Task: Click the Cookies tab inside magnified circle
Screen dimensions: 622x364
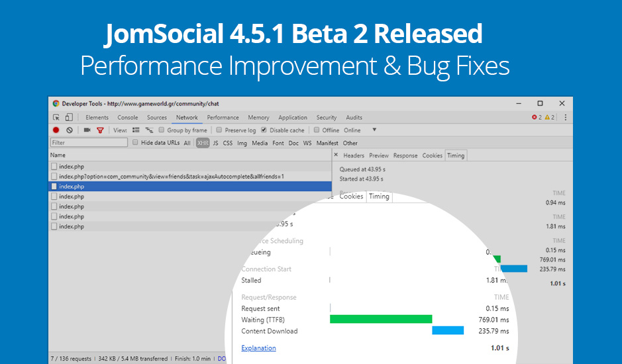Action: pyautogui.click(x=352, y=197)
